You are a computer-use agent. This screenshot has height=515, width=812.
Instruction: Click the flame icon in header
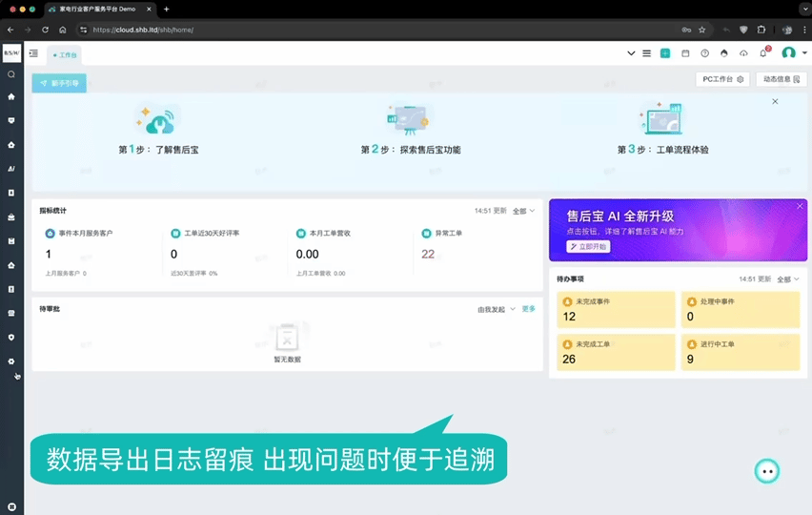[x=724, y=53]
